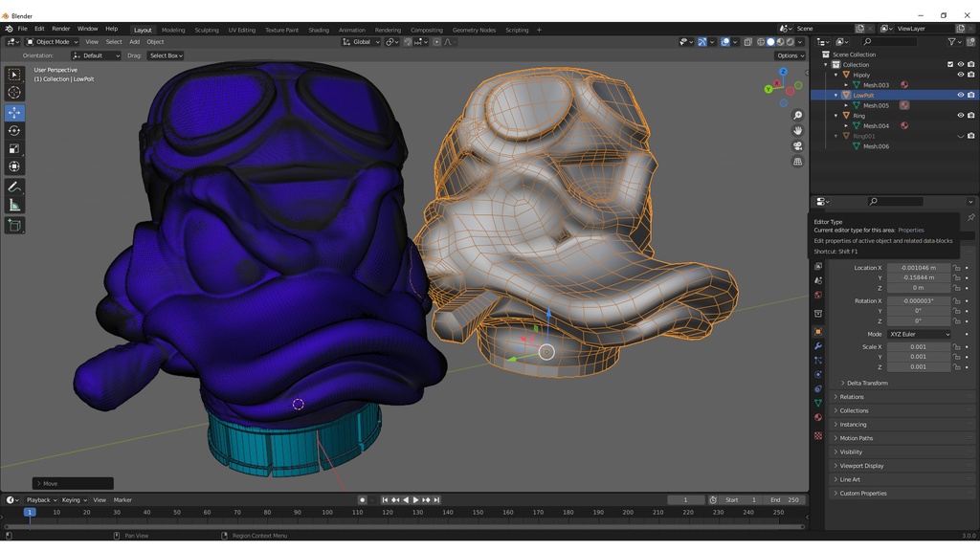Image resolution: width=980 pixels, height=551 pixels.
Task: Open the Object Mode dropdown
Action: [x=53, y=42]
